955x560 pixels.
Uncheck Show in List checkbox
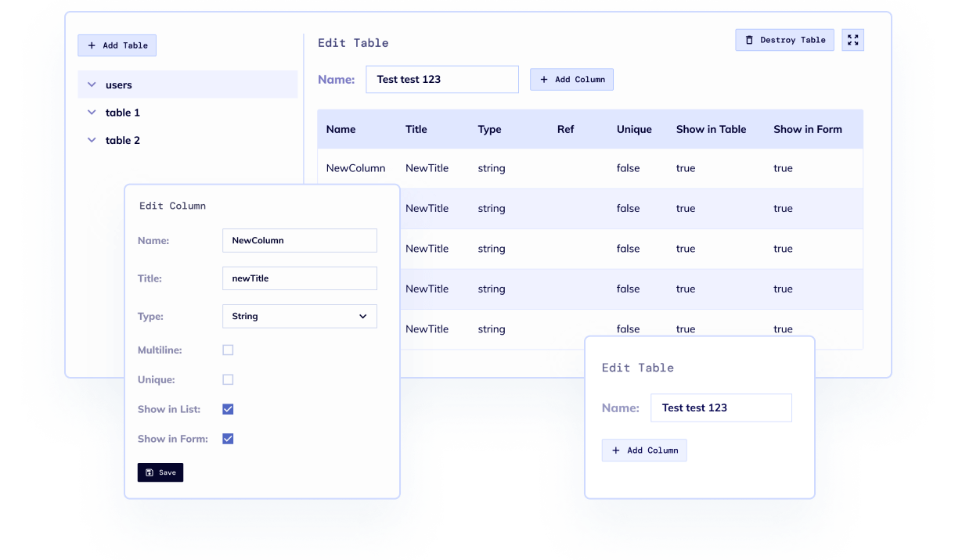click(x=228, y=409)
